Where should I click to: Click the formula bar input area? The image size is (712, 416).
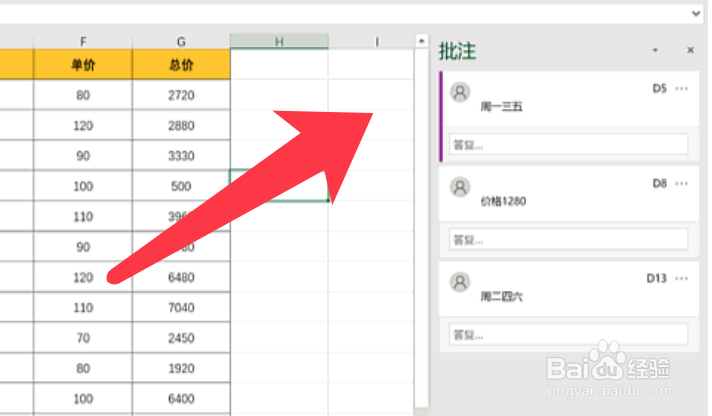(x=343, y=14)
